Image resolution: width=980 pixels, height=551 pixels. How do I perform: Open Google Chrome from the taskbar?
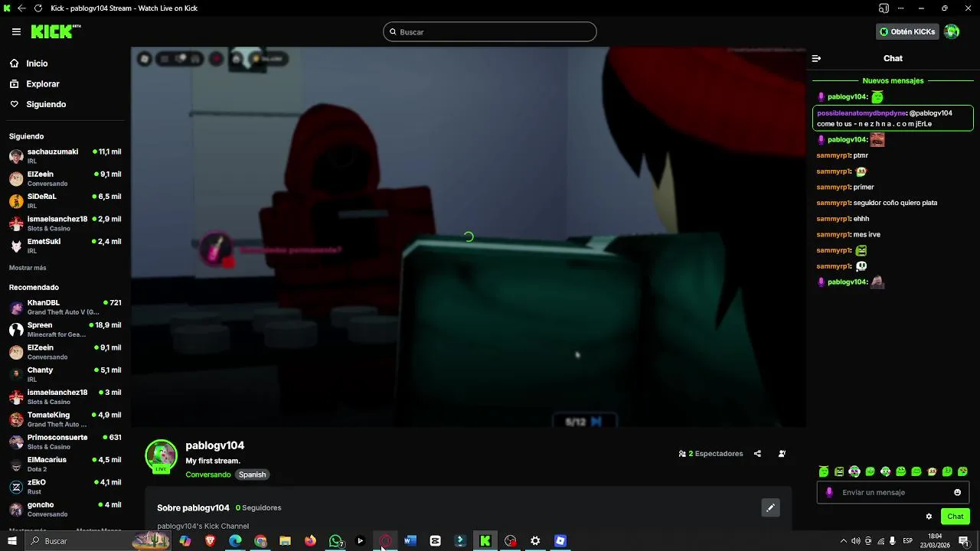click(x=260, y=541)
